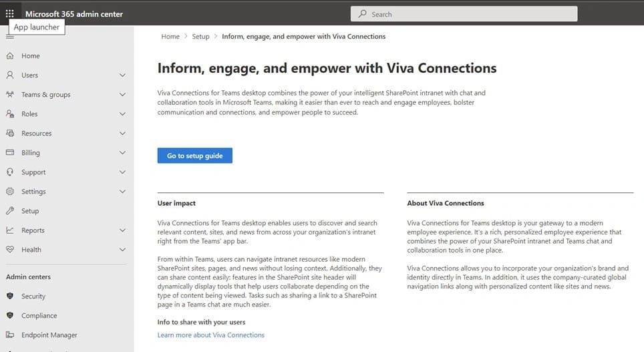Click the Go to setup guide button

pos(195,156)
